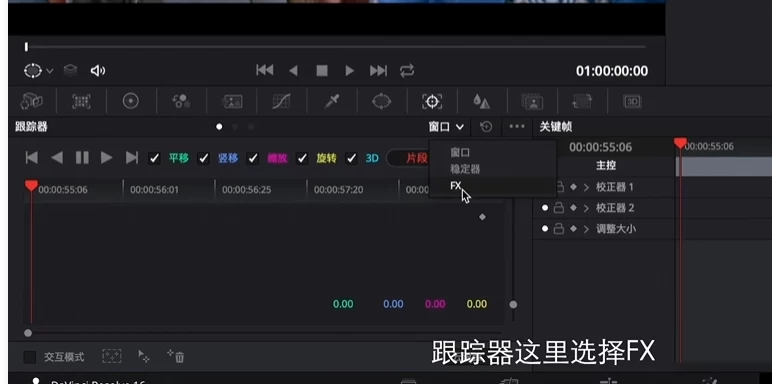Enable the 交互模式 checkbox
This screenshot has width=772, height=384.
[30, 357]
